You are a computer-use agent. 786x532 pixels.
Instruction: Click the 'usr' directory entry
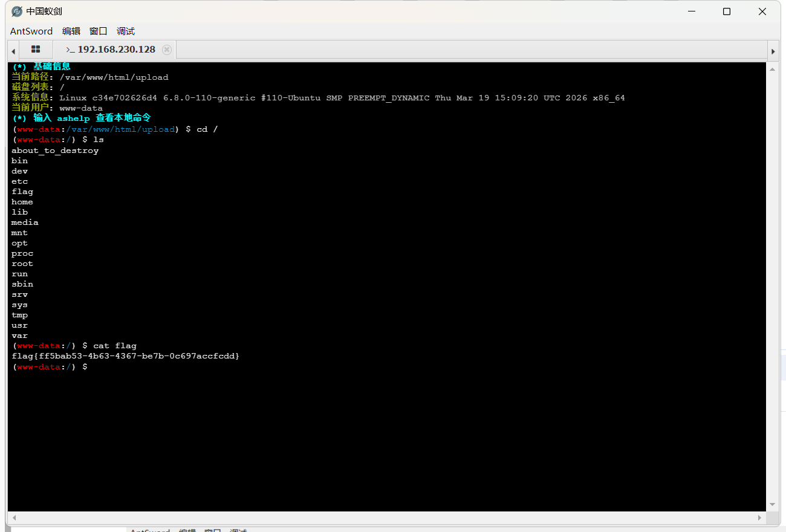pyautogui.click(x=19, y=325)
